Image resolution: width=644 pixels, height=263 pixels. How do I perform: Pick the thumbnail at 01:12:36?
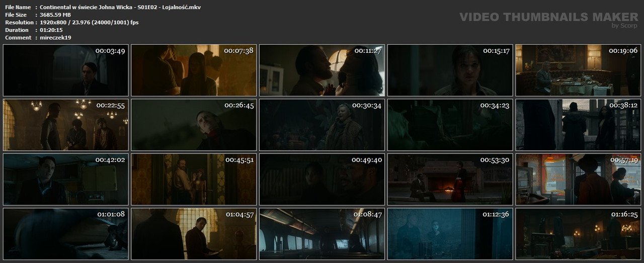450,234
